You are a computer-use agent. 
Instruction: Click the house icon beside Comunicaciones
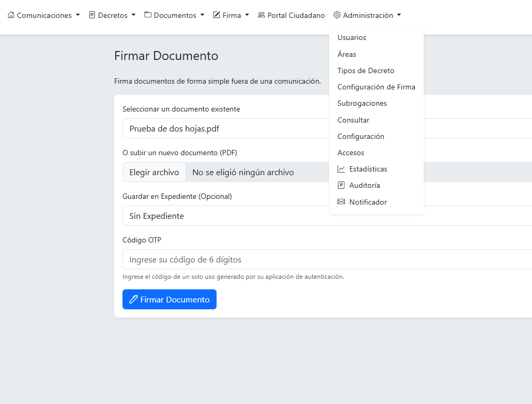point(11,15)
